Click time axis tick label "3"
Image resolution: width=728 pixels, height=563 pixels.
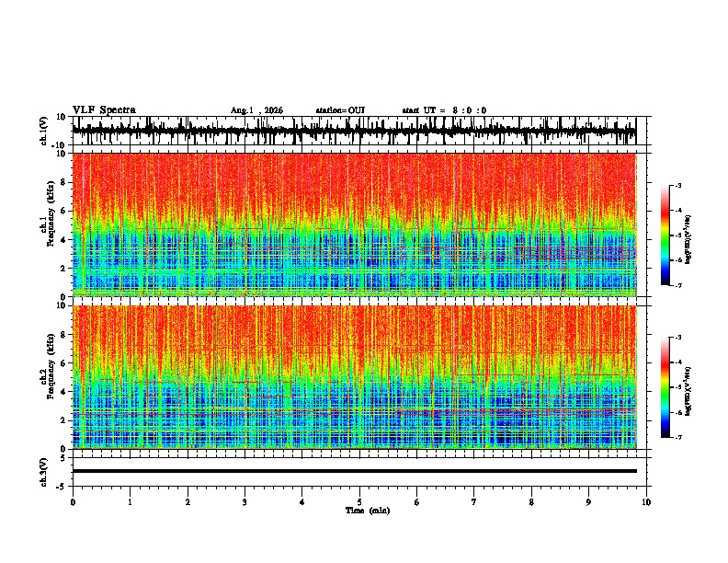click(245, 502)
